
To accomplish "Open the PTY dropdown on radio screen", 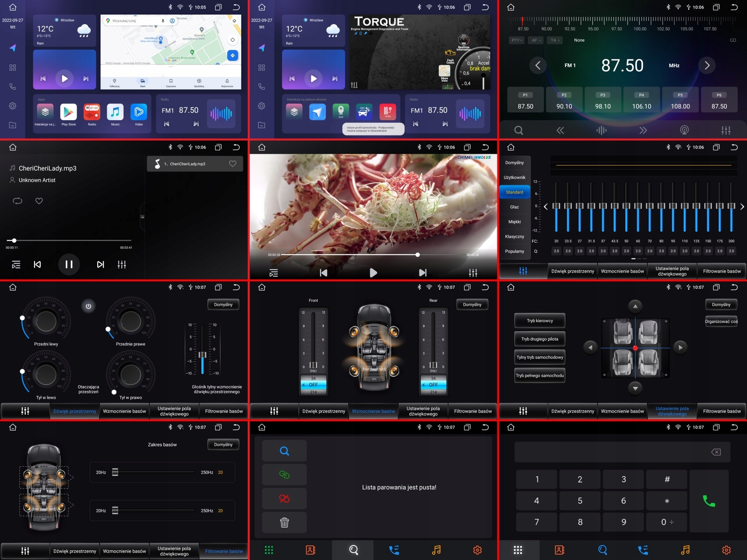I will [516, 40].
